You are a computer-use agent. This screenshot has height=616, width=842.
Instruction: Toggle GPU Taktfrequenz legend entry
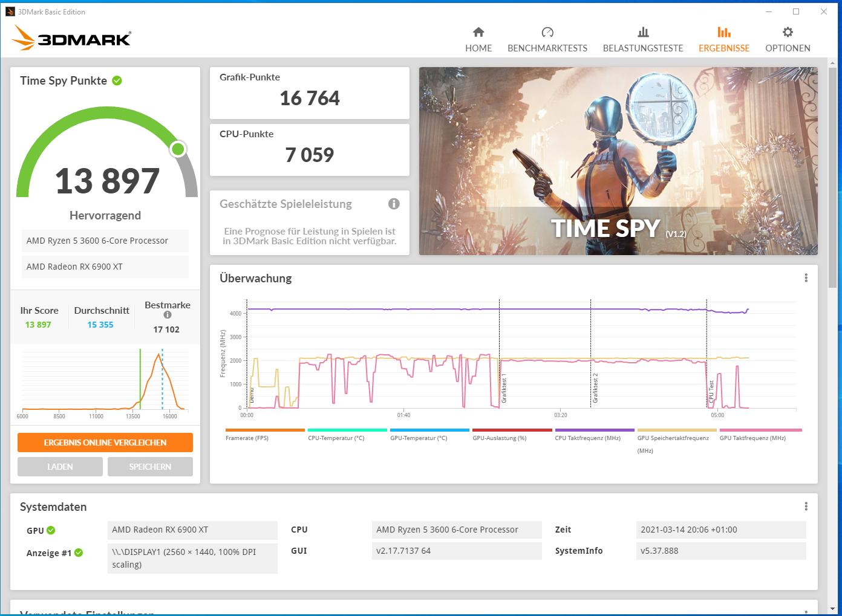pos(760,435)
